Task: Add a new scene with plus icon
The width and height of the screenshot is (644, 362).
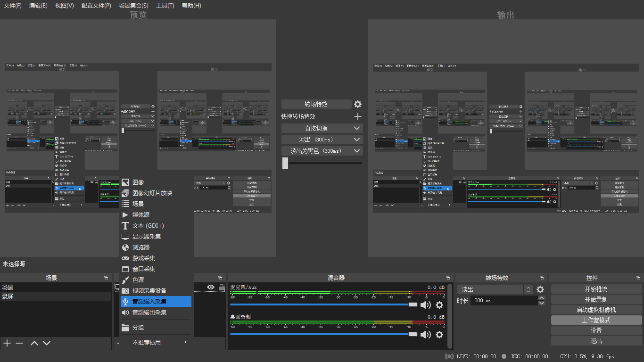Action: (7, 343)
